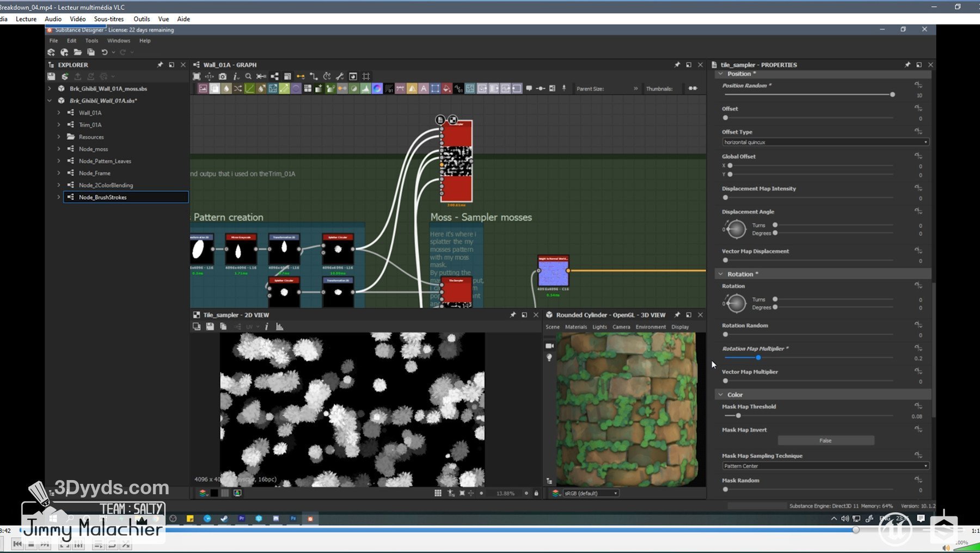Viewport: 980px width, 553px height.
Task: Open the Offset Type dropdown
Action: tap(825, 142)
